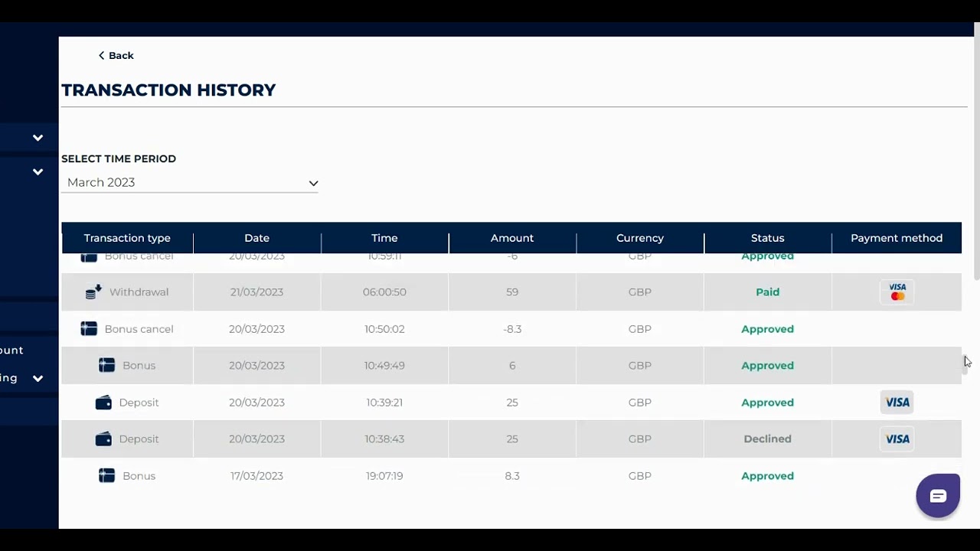Click the Time column header
Image resolution: width=980 pixels, height=551 pixels.
[384, 238]
